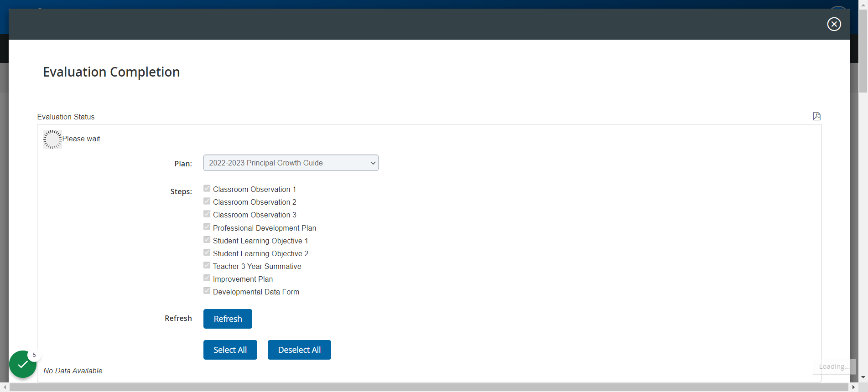Toggle Classroom Observation 2 checkbox
Screen dimensions: 868x392
coord(207,201)
